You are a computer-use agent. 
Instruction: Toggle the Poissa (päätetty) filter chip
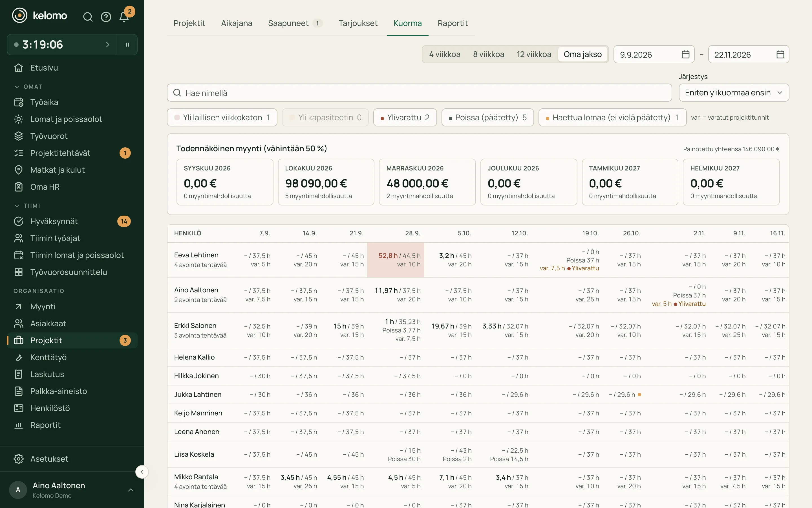tap(487, 117)
